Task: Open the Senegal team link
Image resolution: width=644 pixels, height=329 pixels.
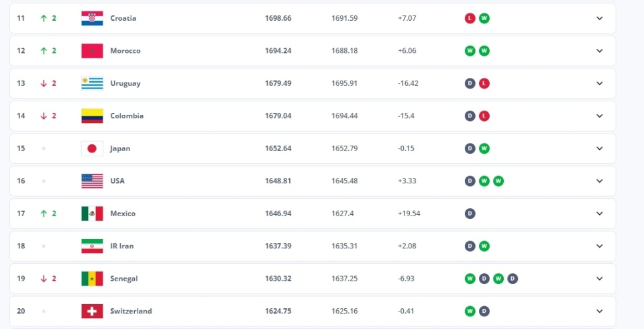Action: tap(124, 279)
